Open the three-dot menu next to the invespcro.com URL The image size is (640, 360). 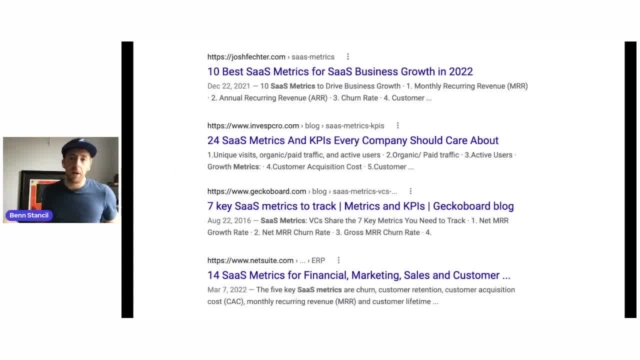pyautogui.click(x=398, y=126)
